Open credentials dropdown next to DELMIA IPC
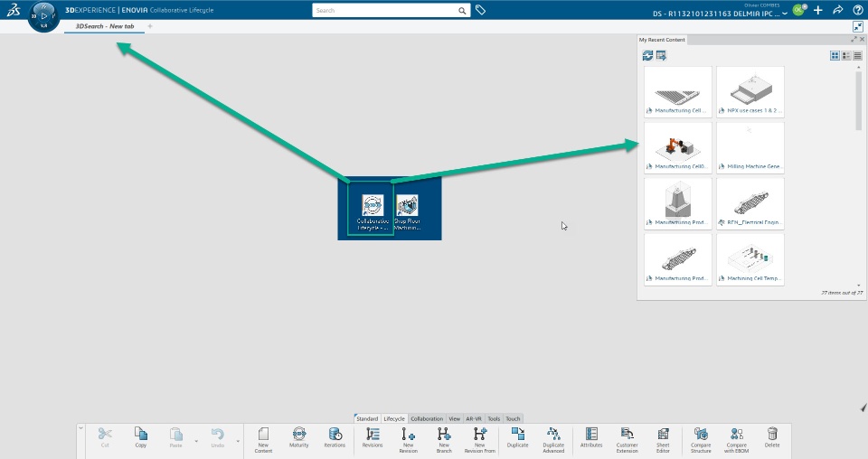Viewport: 868px width, 459px height. click(785, 14)
